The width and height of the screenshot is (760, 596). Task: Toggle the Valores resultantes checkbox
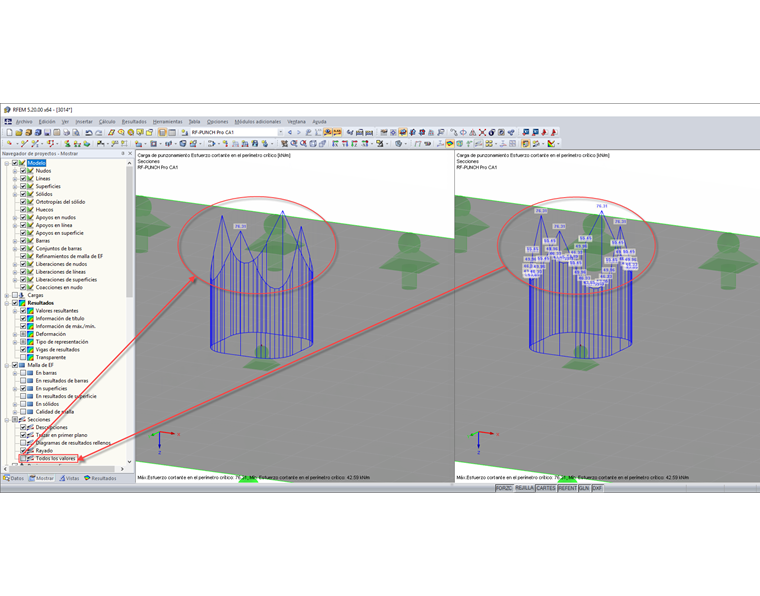(x=23, y=311)
